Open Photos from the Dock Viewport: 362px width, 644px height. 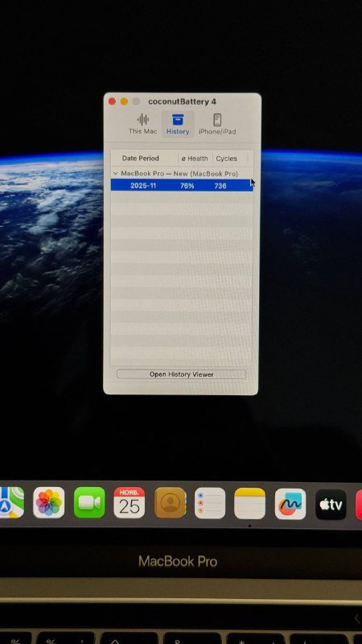[49, 502]
